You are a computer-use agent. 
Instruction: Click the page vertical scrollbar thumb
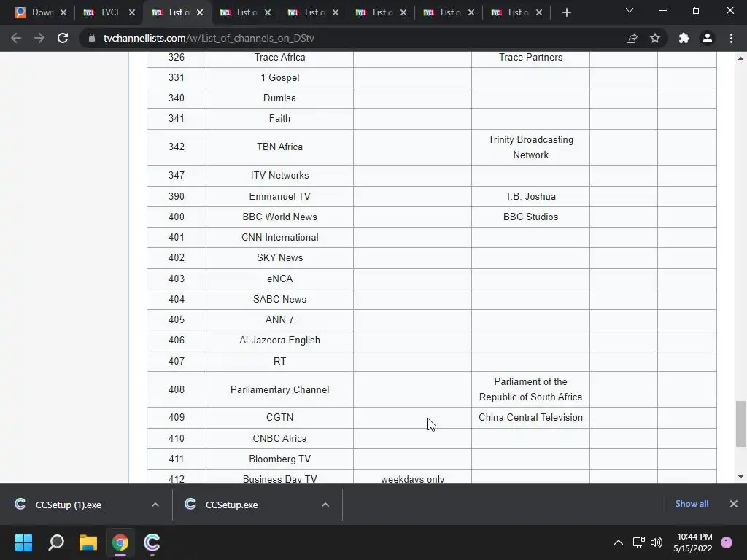pos(740,424)
